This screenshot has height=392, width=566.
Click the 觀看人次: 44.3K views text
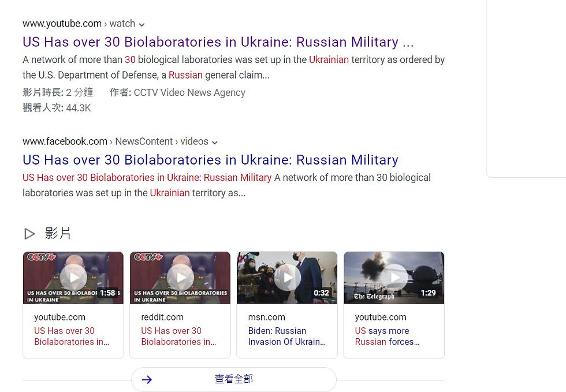pos(57,108)
